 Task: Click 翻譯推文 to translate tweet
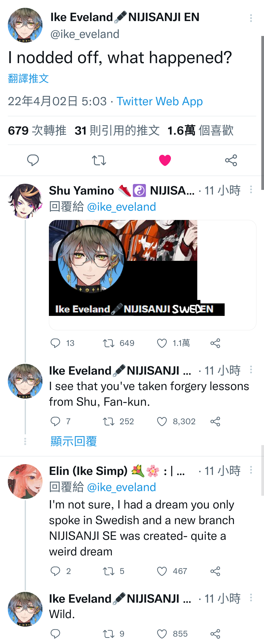(28, 79)
